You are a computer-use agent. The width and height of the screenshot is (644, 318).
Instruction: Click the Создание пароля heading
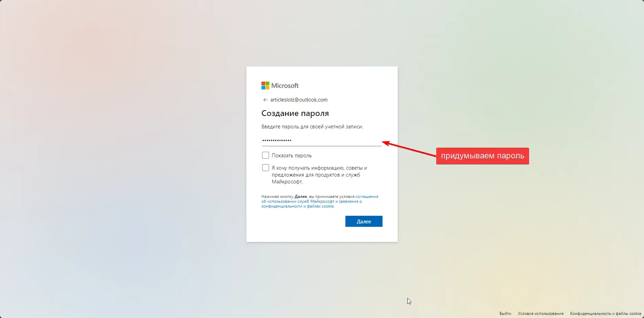click(x=295, y=113)
